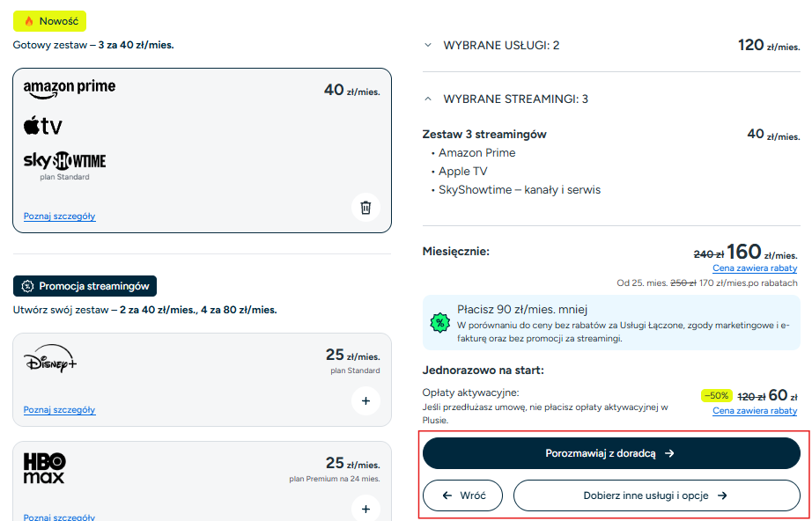Open Cena zawiera rabaty under monthly price
The image size is (812, 521).
pos(755,268)
